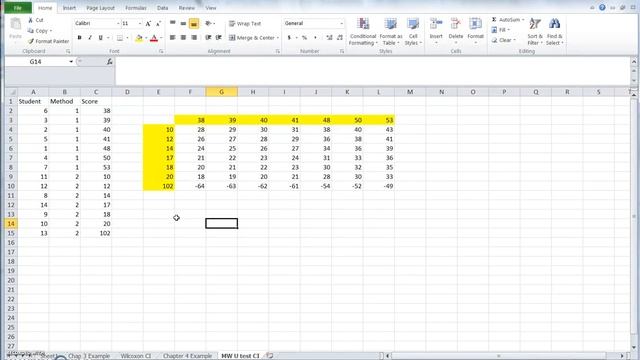Open the Copy dropdown arrow

click(x=51, y=31)
